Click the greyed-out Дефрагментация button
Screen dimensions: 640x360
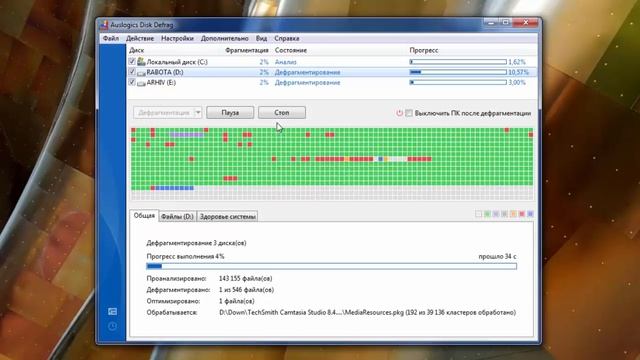pyautogui.click(x=164, y=113)
